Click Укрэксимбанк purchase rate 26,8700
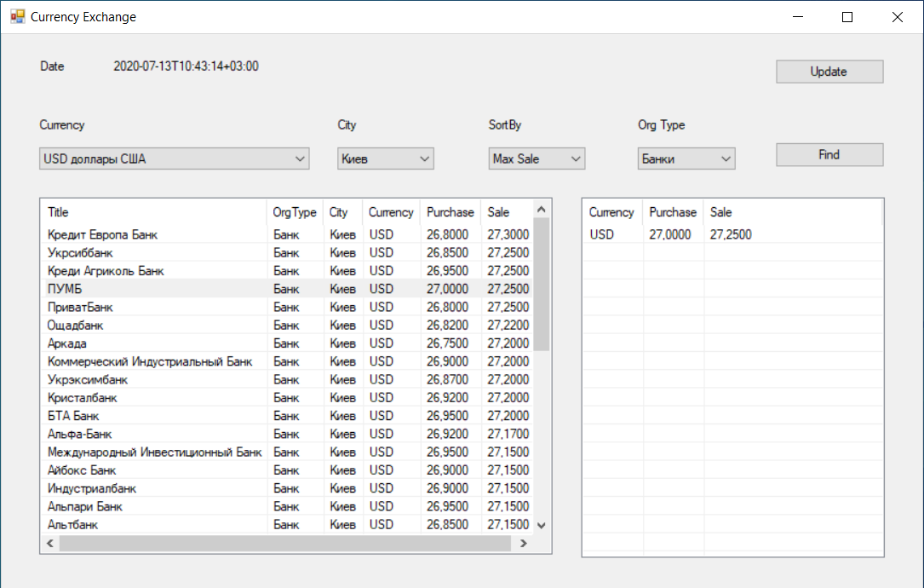 (x=448, y=380)
